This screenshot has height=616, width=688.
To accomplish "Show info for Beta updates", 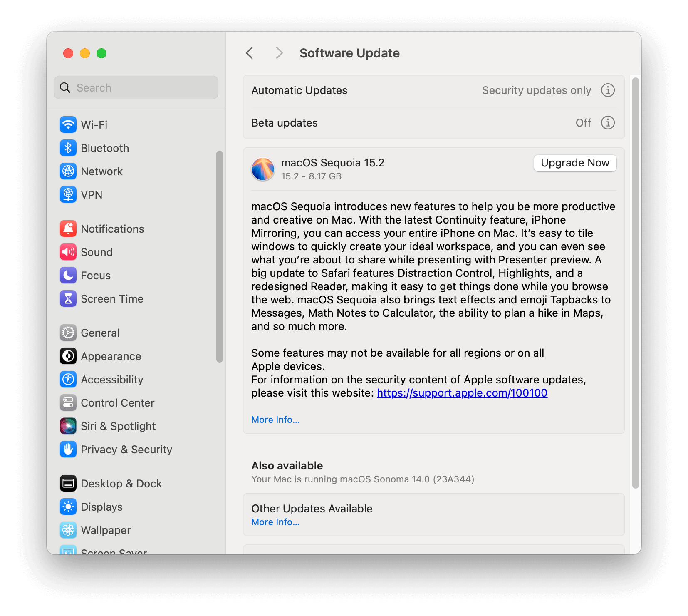I will [x=608, y=123].
